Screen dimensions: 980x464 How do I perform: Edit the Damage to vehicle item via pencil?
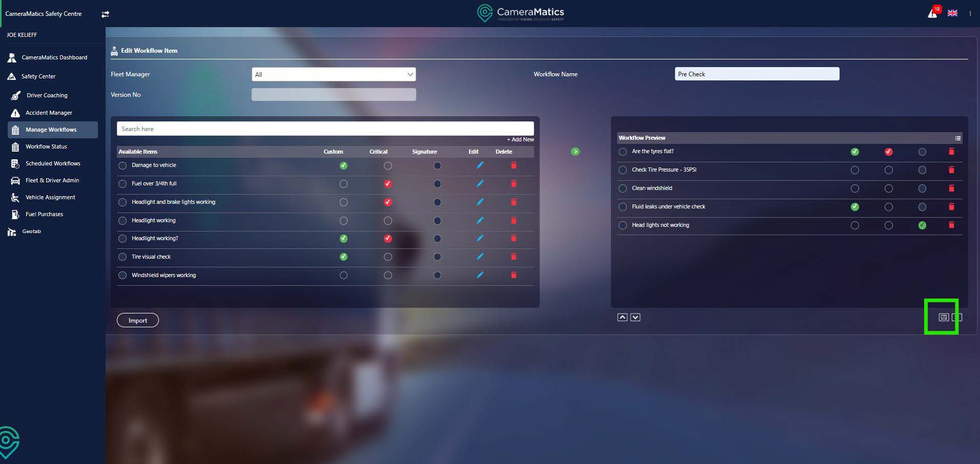click(x=480, y=165)
